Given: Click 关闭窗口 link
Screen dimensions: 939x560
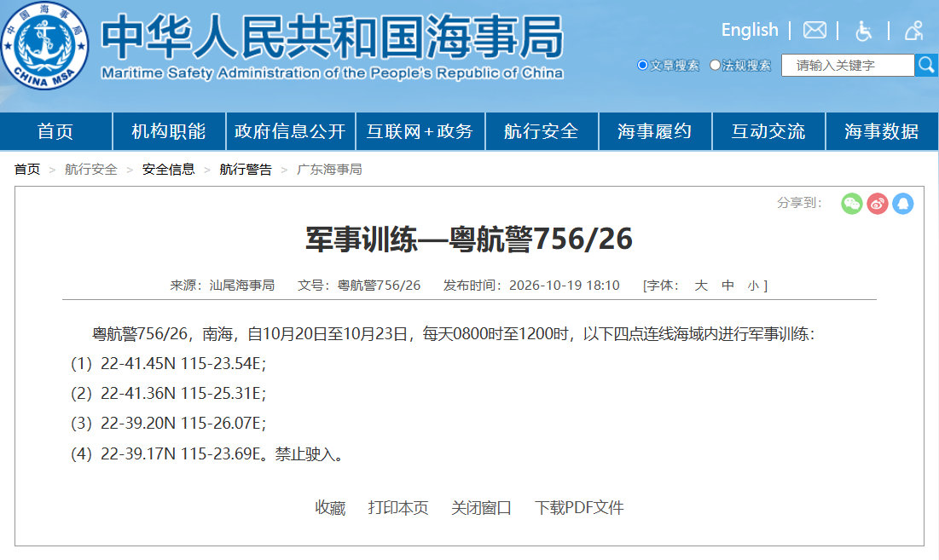Looking at the screenshot, I should click(x=482, y=508).
